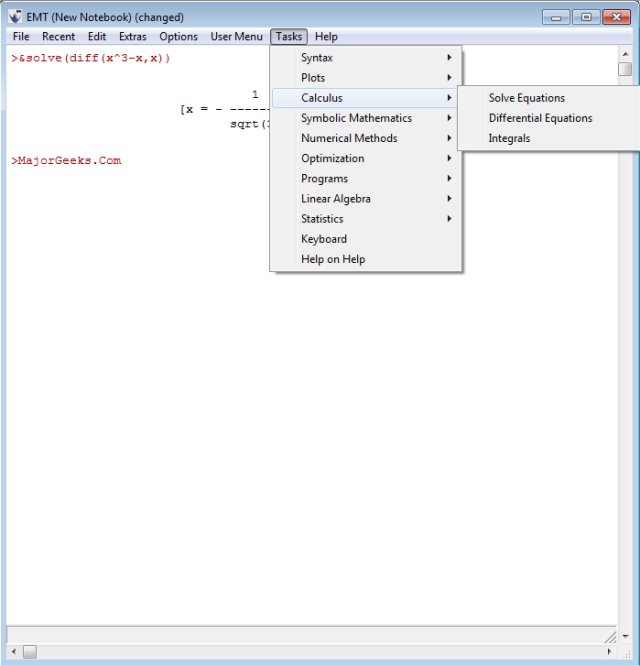Select Integrals in Calculus submenu

[550, 138]
